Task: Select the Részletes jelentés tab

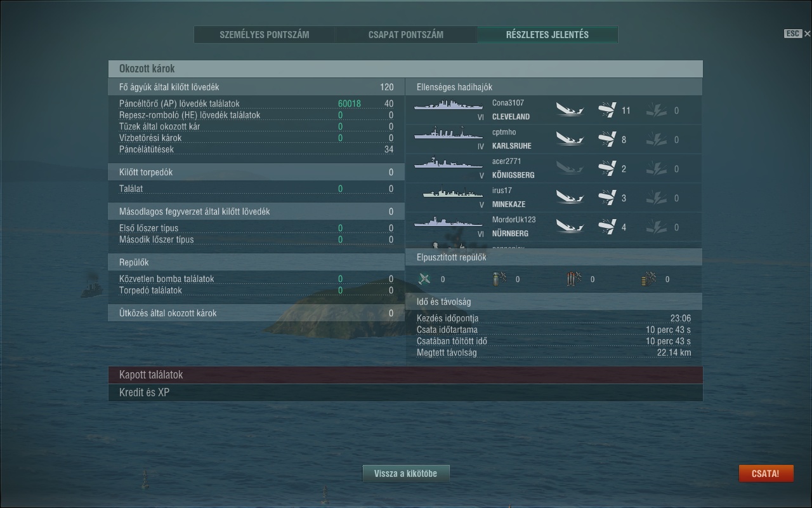Action: click(x=547, y=34)
